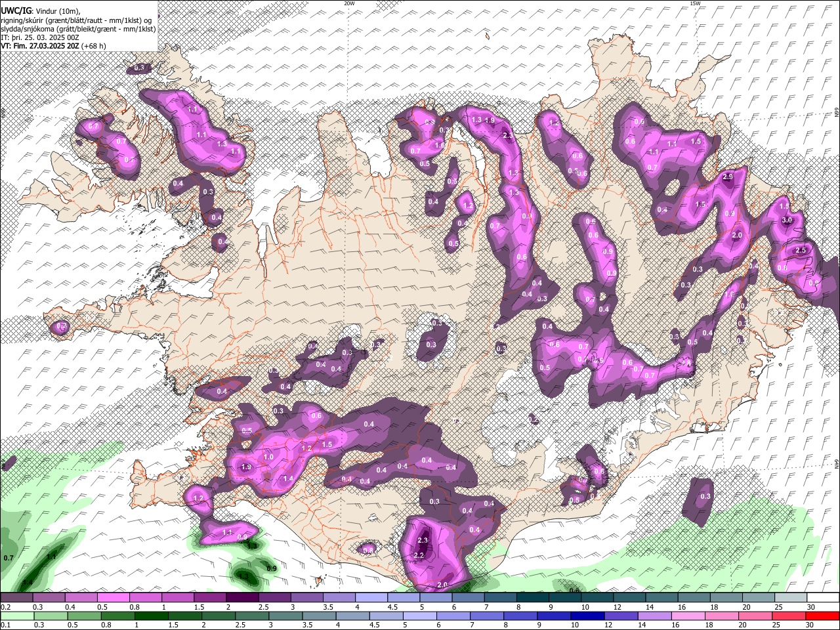
Task: Pick lower legend swatch between 25 and 30
Action: tap(787, 616)
